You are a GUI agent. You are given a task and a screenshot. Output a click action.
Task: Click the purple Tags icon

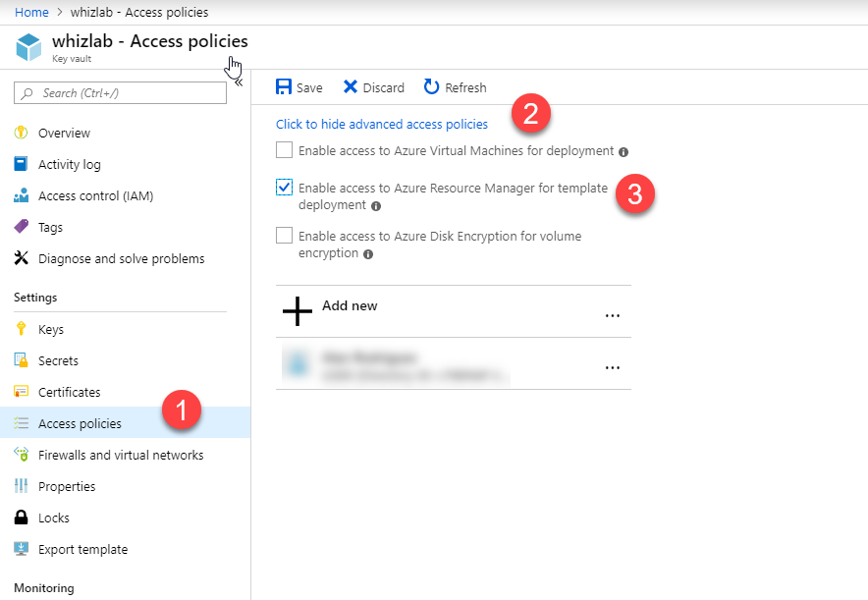tap(21, 227)
